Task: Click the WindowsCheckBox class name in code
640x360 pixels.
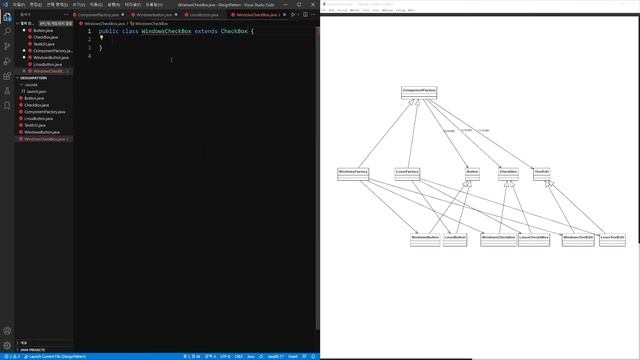Action: click(x=166, y=31)
